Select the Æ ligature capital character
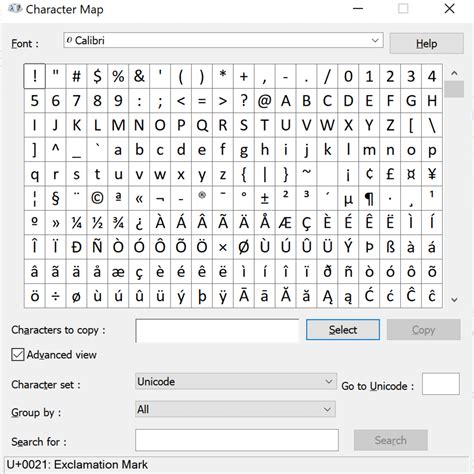474x474 pixels. (x=285, y=223)
